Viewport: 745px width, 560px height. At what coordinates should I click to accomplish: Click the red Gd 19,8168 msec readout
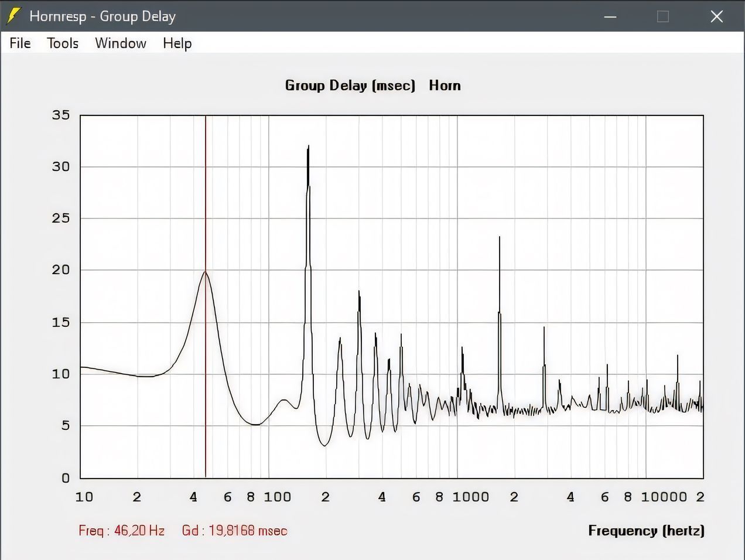[x=234, y=531]
